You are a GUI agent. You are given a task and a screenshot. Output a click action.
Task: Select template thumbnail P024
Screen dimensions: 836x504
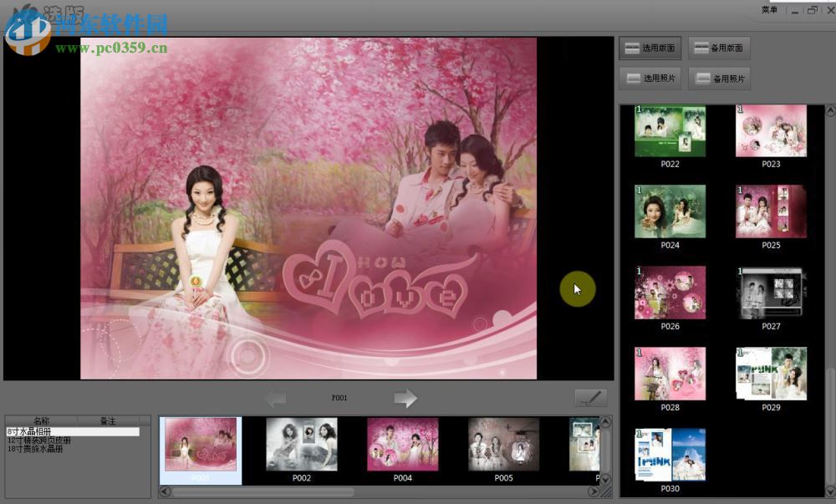point(670,211)
